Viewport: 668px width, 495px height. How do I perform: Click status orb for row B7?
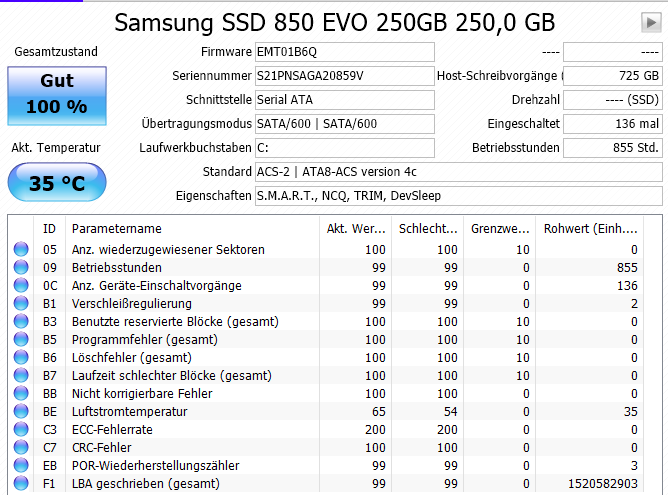coord(21,375)
